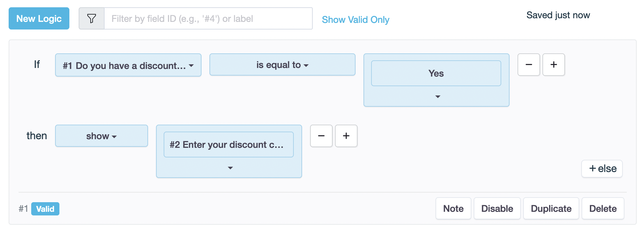Add a Note to the rule
The width and height of the screenshot is (644, 234).
(x=453, y=208)
